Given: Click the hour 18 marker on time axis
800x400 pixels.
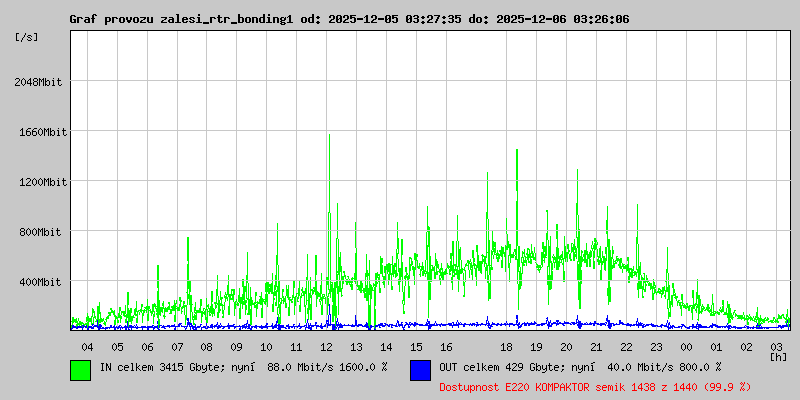Looking at the screenshot, I should (506, 346).
